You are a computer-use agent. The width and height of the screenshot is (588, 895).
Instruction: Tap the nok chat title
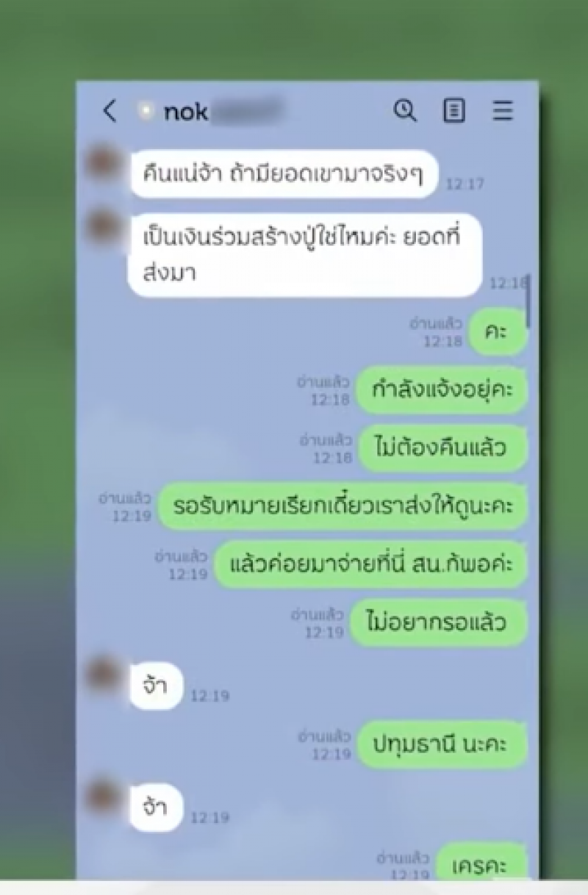[x=186, y=112]
